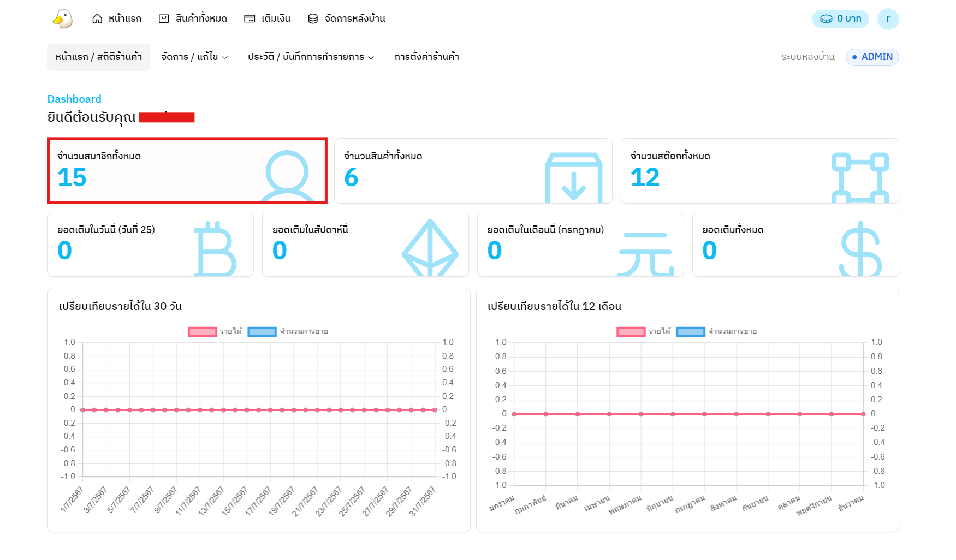
Task: Click the box download icon in products card
Action: pyautogui.click(x=574, y=178)
